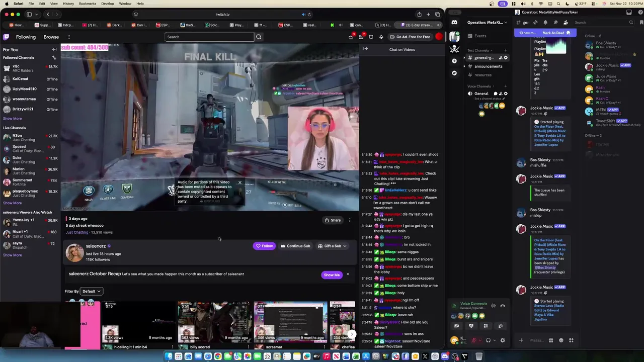The image size is (644, 362).
Task: Open Safari File menu
Action: pyautogui.click(x=31, y=4)
